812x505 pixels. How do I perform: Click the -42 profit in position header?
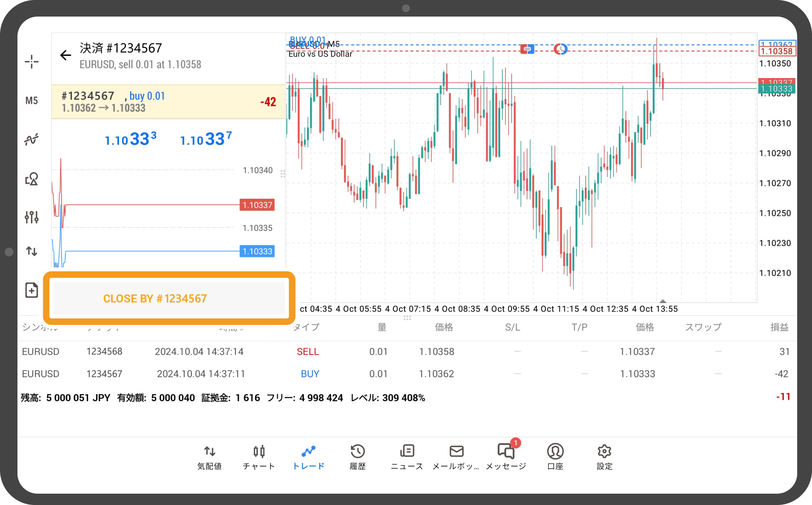click(x=268, y=102)
